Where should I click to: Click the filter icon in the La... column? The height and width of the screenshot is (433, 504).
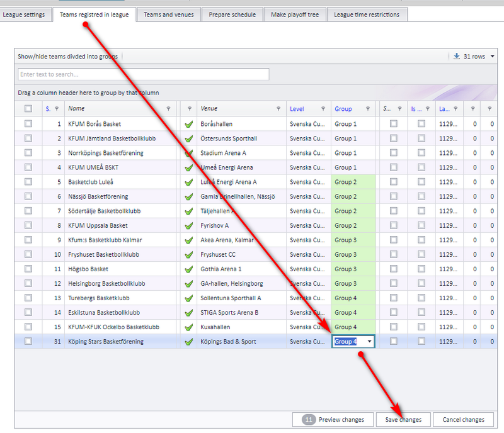coord(455,109)
